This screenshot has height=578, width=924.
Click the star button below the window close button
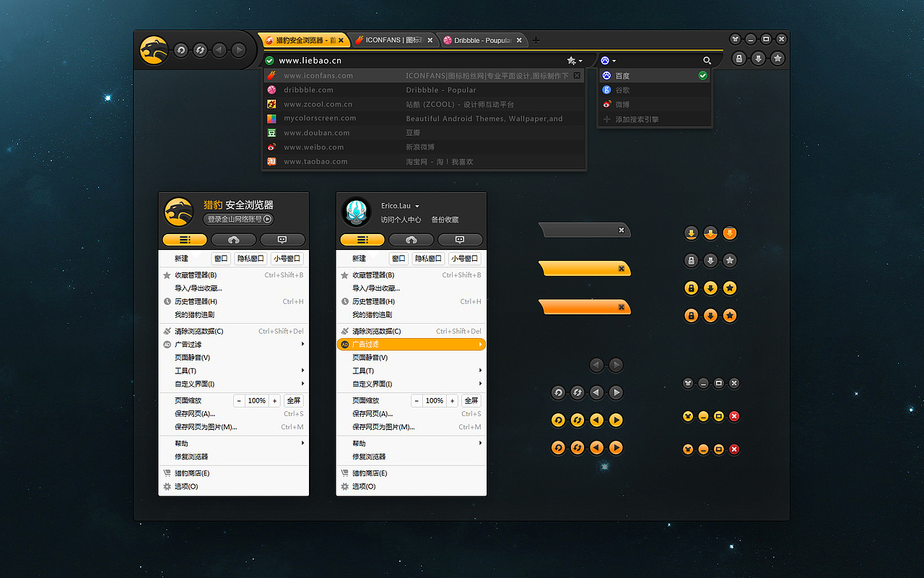pos(777,59)
